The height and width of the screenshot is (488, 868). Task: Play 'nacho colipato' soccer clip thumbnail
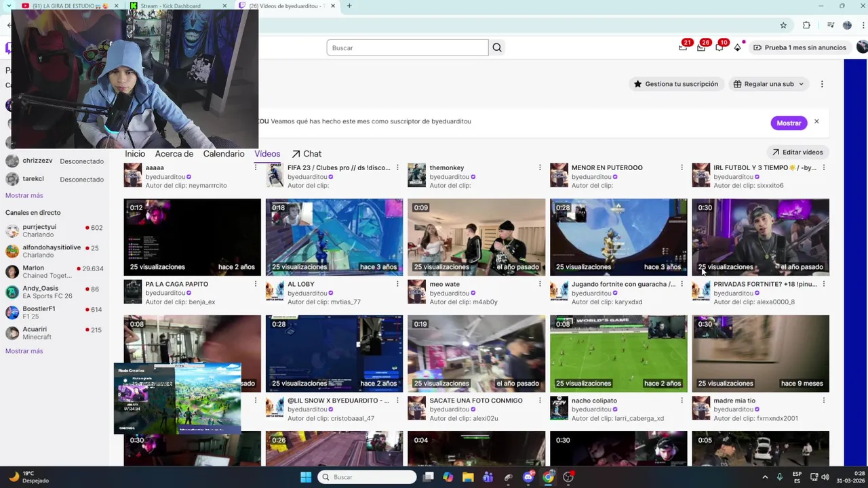click(x=618, y=354)
